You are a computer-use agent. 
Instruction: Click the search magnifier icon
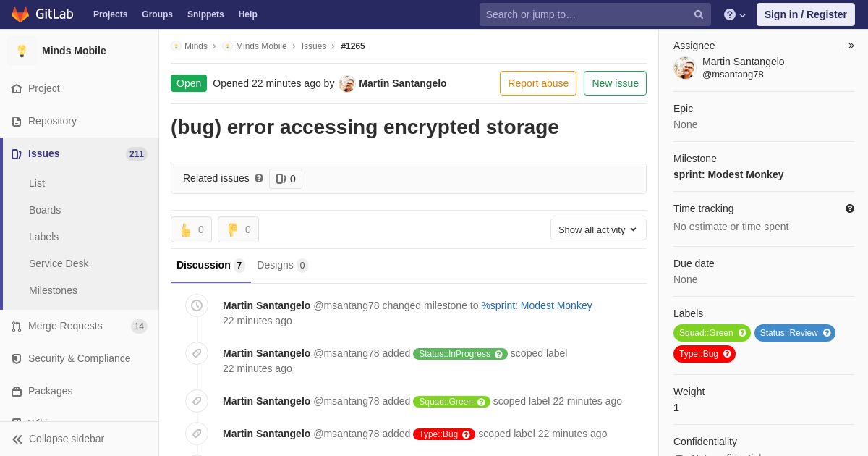pyautogui.click(x=699, y=14)
